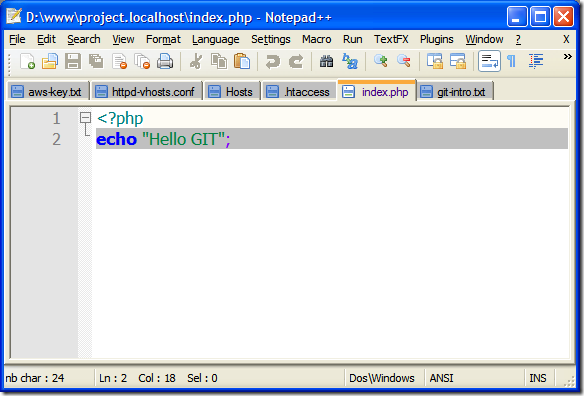Minimize the Notepad++ window

517,17
